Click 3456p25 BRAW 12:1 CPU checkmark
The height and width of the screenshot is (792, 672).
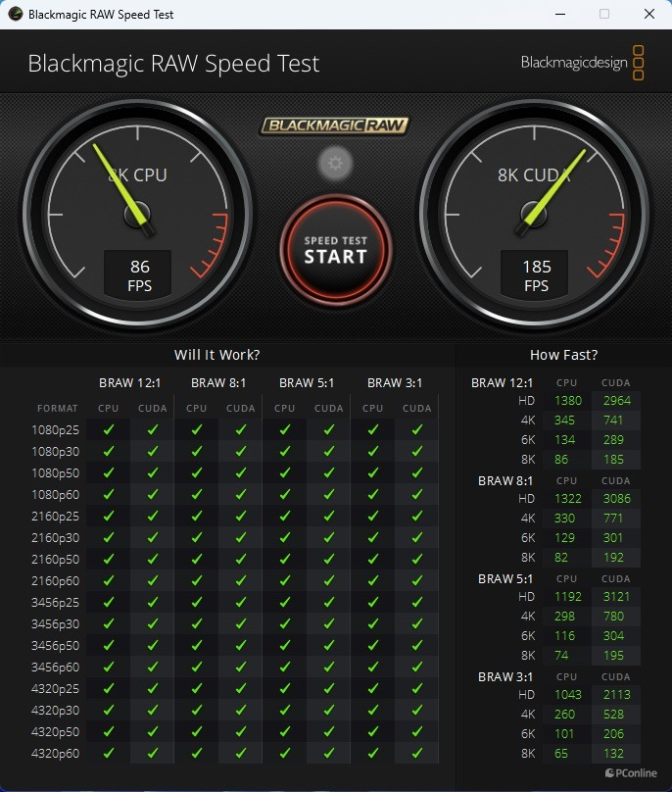coord(109,603)
